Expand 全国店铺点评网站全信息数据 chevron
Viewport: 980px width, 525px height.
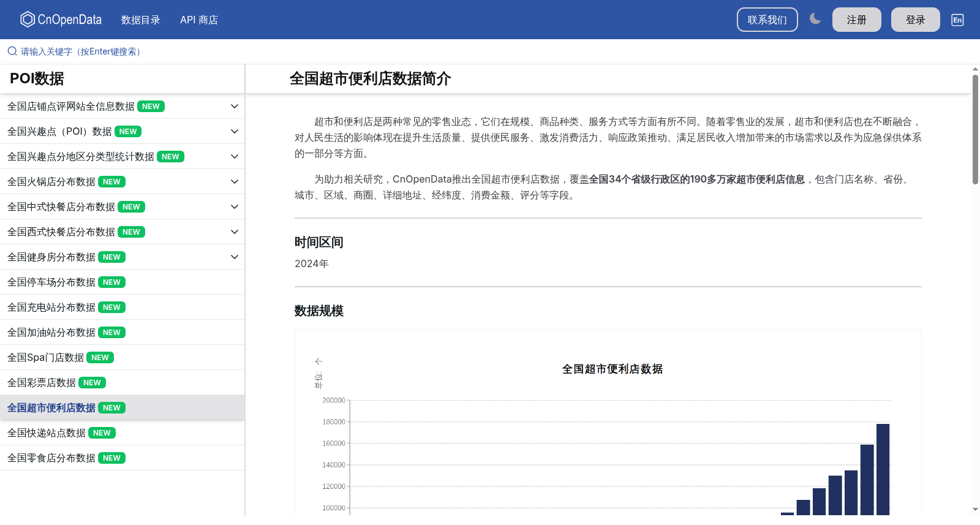point(234,107)
